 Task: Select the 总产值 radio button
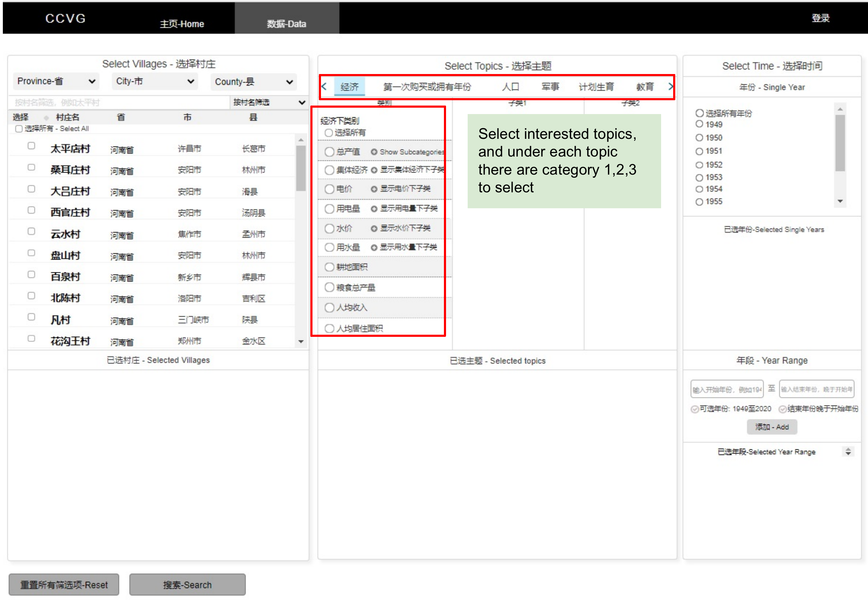pos(329,152)
